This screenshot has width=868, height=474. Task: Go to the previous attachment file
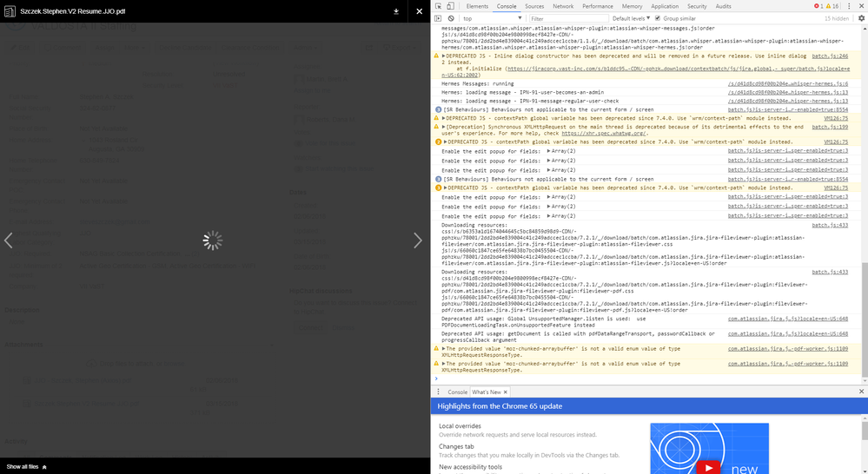coord(9,240)
